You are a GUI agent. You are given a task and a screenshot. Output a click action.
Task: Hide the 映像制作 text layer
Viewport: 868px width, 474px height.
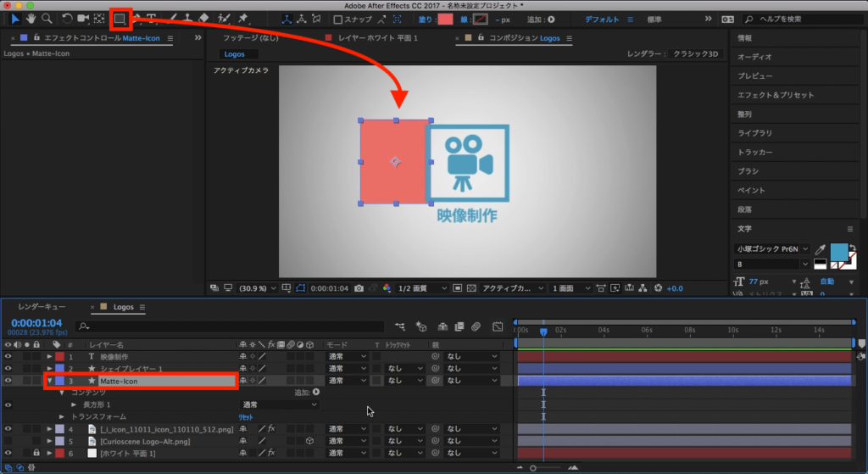click(8, 357)
